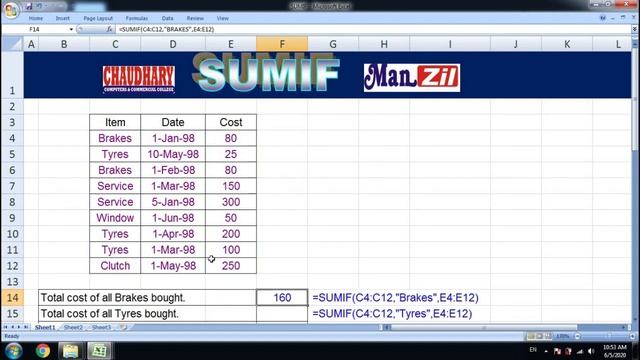Zoom out with minus button

pos(577,336)
